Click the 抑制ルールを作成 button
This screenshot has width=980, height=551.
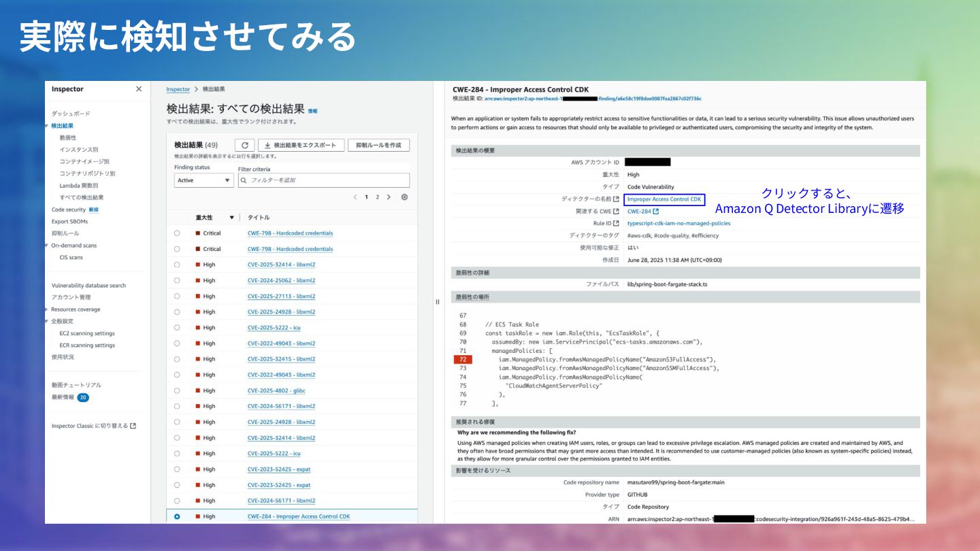click(x=379, y=145)
